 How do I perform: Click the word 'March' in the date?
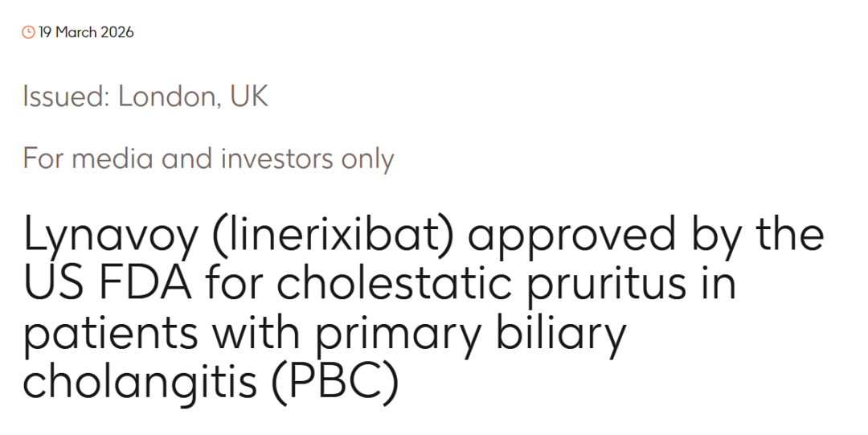point(76,33)
